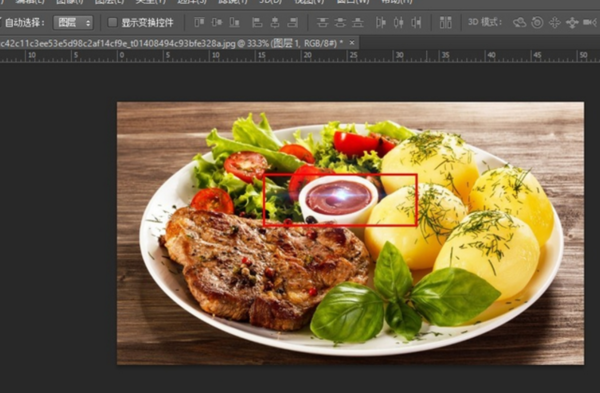Select the 3D slide mode icon
The width and height of the screenshot is (600, 393).
click(x=572, y=23)
